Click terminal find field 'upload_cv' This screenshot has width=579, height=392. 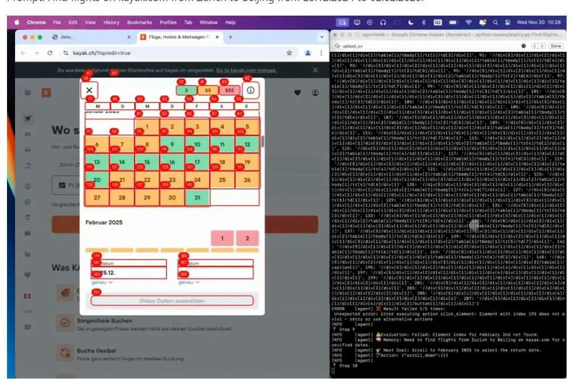(x=430, y=46)
